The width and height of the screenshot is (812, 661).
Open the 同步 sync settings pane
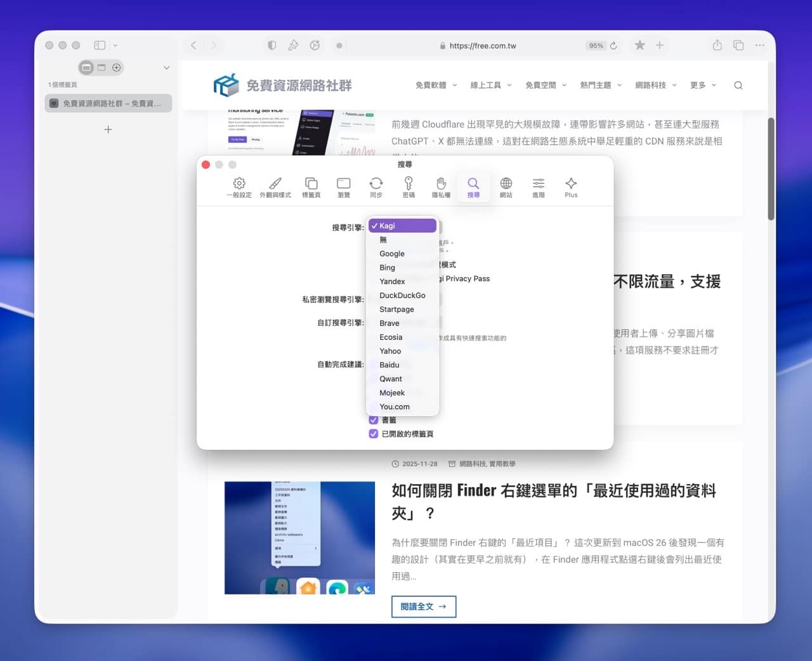pyautogui.click(x=376, y=187)
